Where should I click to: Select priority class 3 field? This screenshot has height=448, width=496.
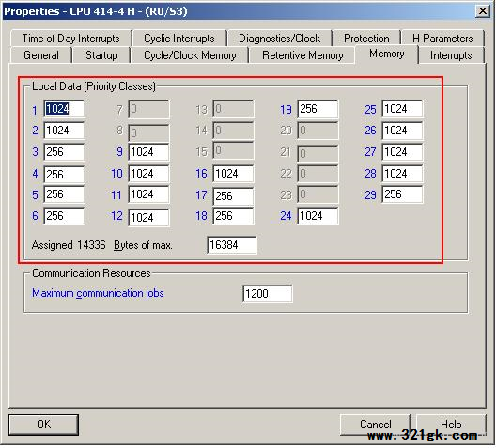pos(64,152)
